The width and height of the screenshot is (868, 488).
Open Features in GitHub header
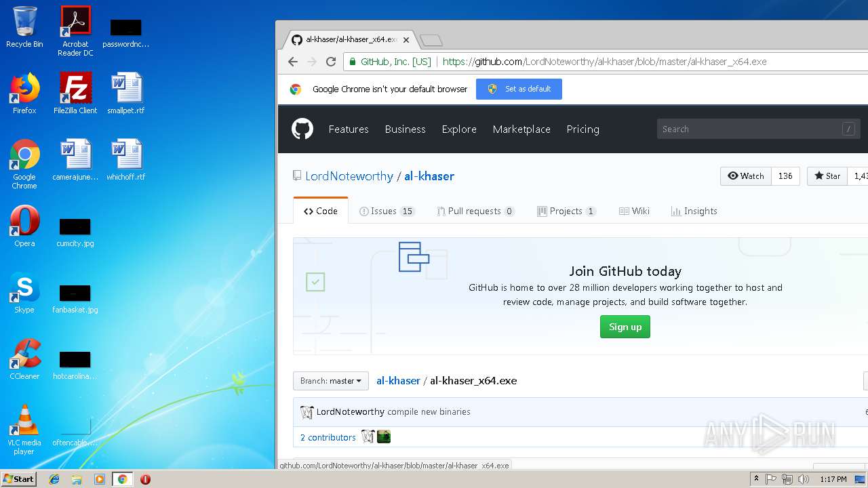pyautogui.click(x=349, y=129)
